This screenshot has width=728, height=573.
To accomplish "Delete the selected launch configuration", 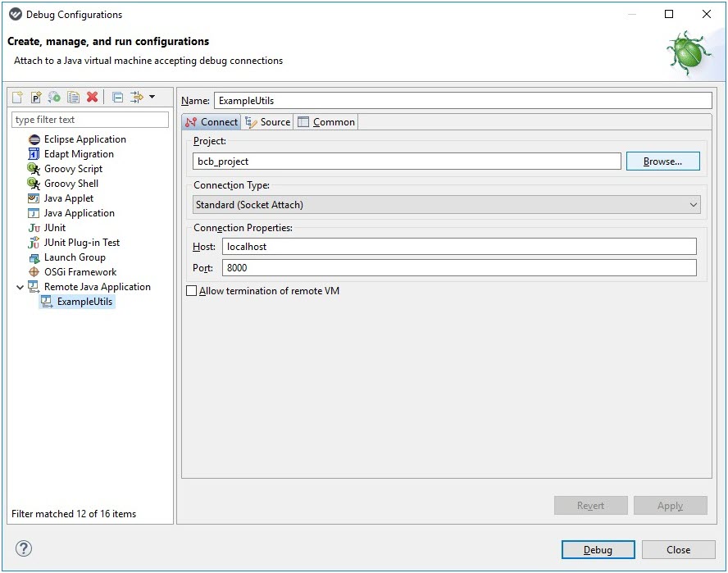I will 93,97.
